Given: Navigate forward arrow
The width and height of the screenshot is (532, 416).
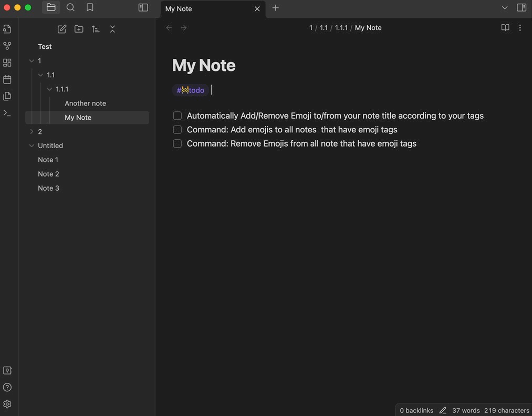Looking at the screenshot, I should pyautogui.click(x=184, y=28).
